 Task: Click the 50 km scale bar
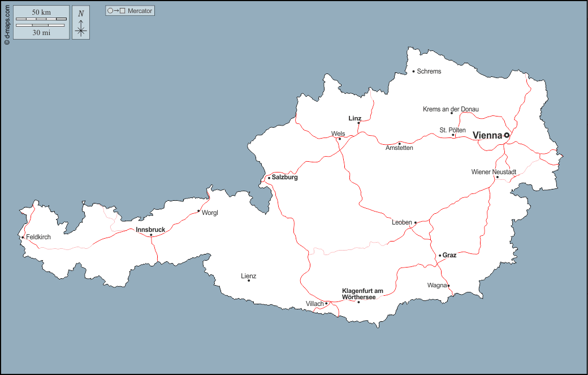point(41,19)
